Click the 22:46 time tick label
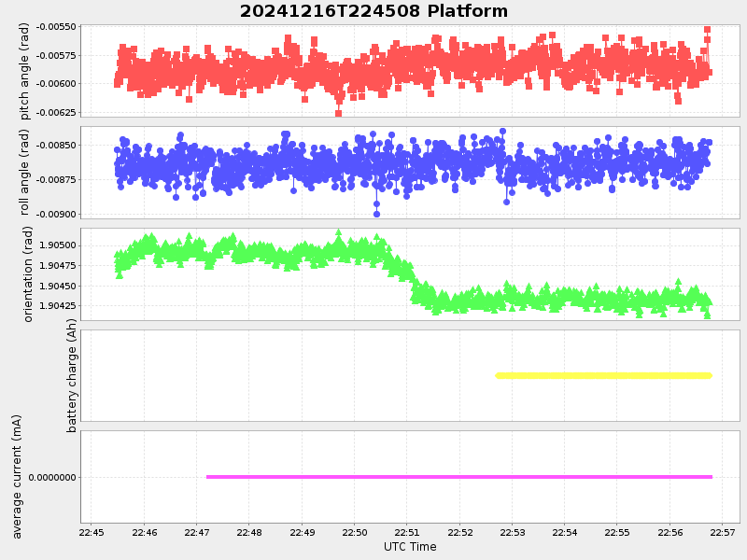Viewport: 747px width, 560px height. 145,532
